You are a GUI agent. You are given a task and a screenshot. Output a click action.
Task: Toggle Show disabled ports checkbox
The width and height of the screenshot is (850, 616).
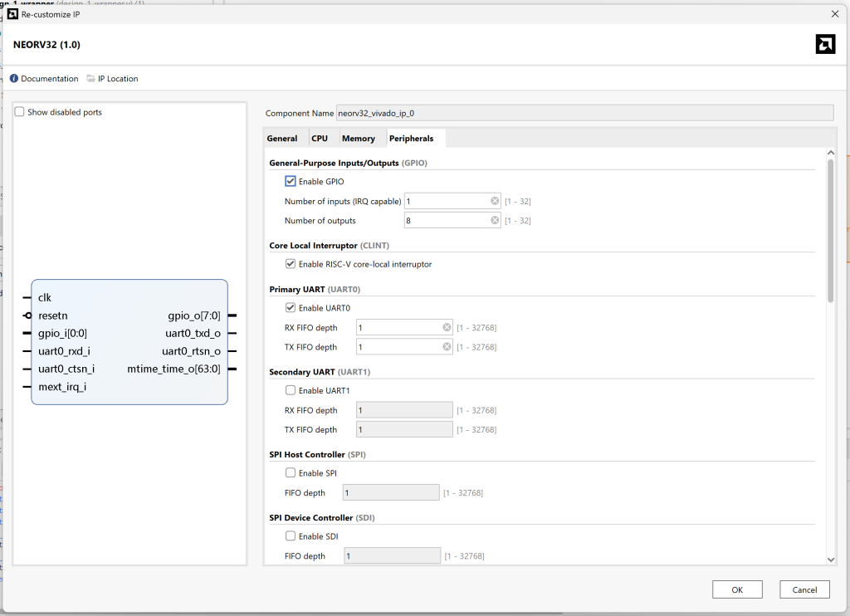(x=20, y=112)
